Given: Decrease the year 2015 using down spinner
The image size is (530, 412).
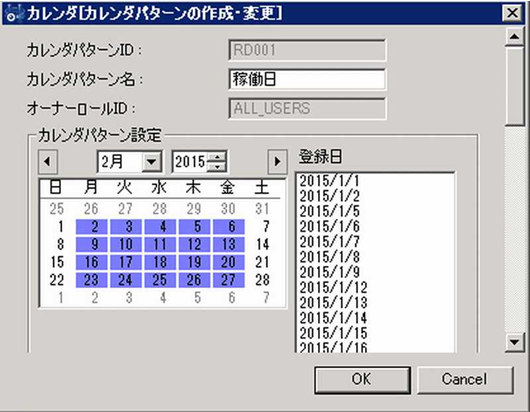Looking at the screenshot, I should [217, 166].
